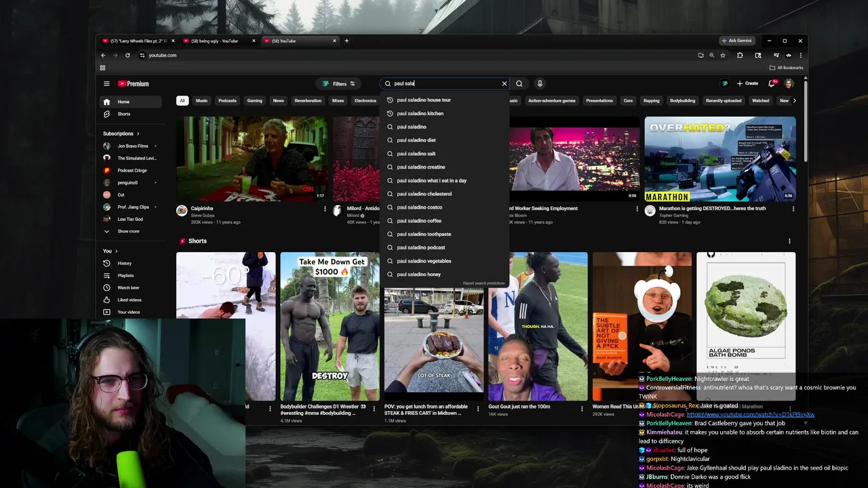Select the 'Podcasts' filter chip
868x488 pixels.
point(227,100)
